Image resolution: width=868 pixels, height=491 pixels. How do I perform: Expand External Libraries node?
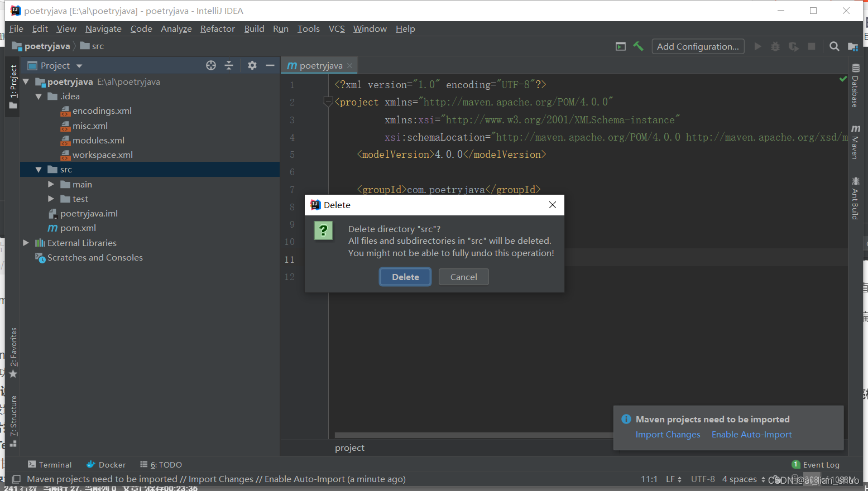click(x=26, y=243)
